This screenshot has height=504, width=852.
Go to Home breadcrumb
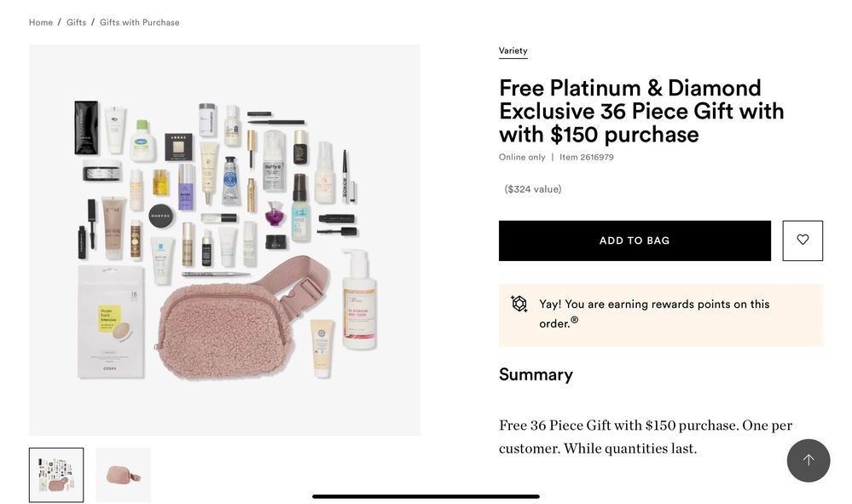click(x=41, y=22)
